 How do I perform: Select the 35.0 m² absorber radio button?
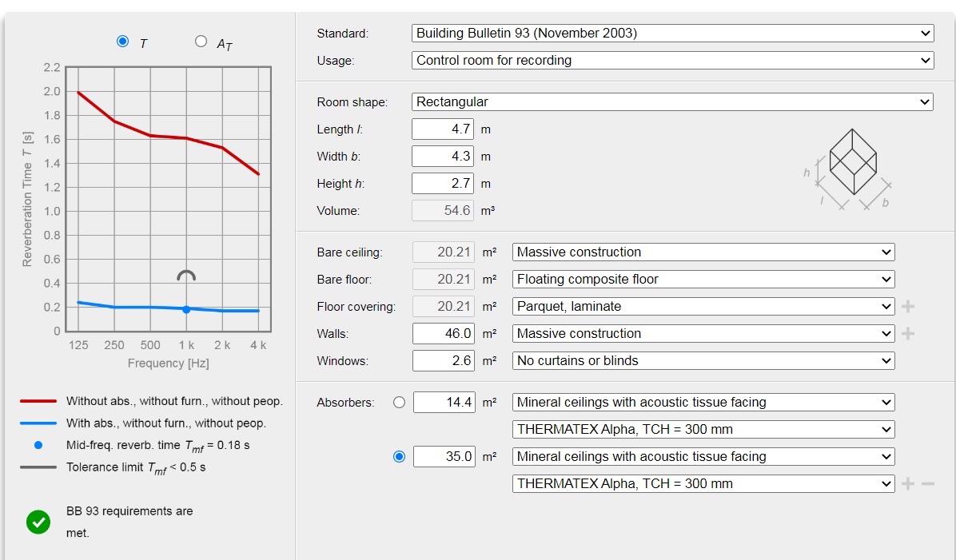(x=399, y=457)
